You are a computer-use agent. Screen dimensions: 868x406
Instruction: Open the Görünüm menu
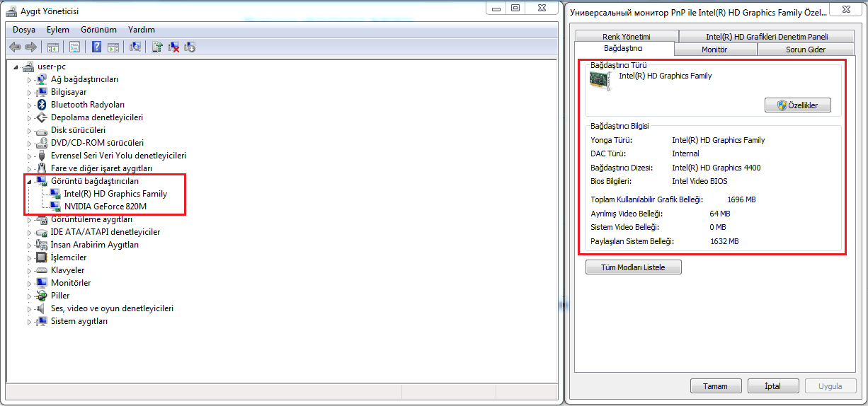tap(98, 30)
